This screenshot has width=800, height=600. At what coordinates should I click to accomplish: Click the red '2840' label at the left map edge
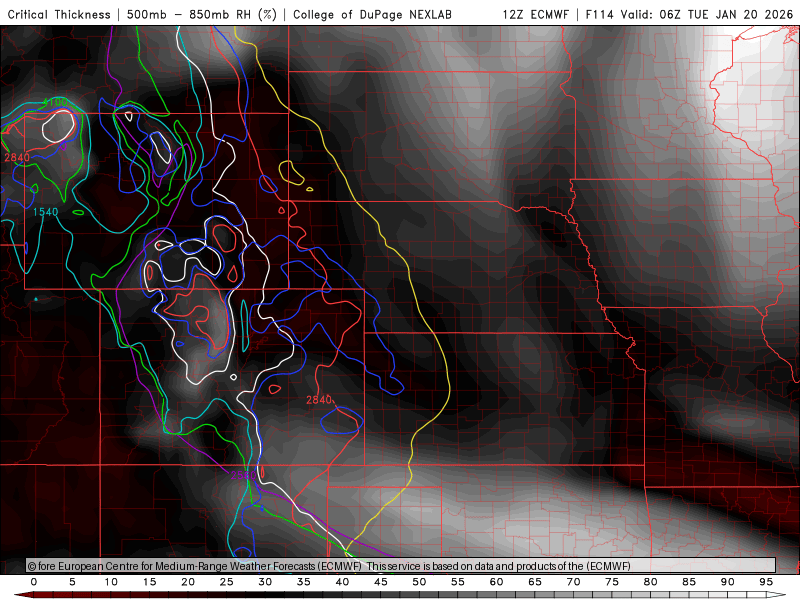click(x=17, y=158)
